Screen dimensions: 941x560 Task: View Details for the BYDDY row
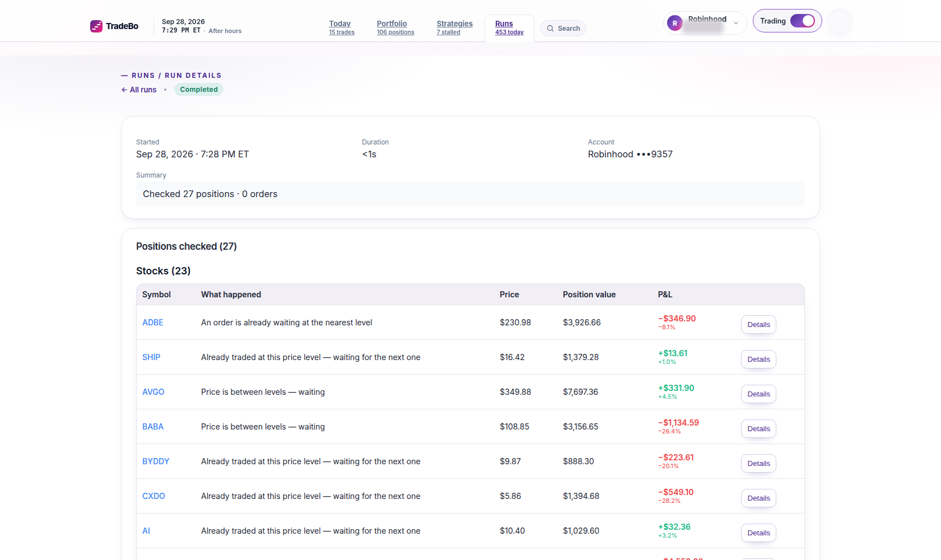pos(758,464)
